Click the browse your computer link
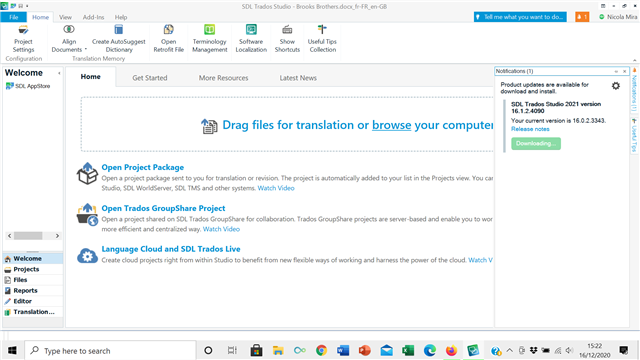 [x=391, y=125]
